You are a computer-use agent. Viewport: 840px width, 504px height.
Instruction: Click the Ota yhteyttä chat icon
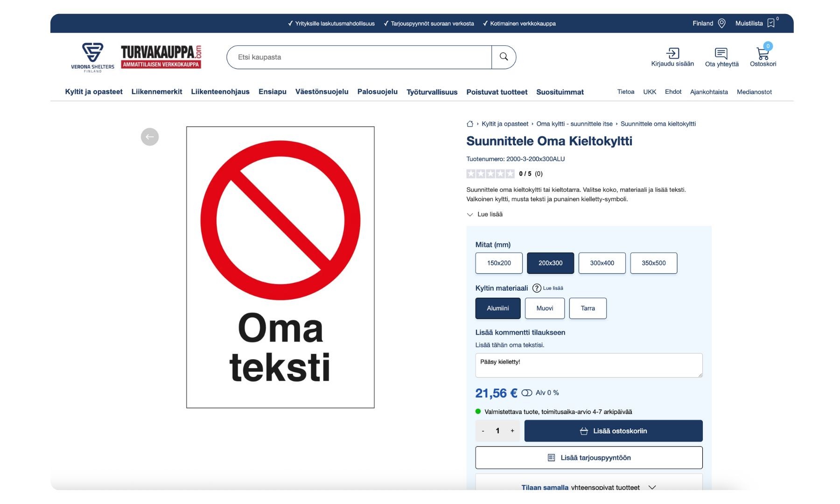point(721,53)
